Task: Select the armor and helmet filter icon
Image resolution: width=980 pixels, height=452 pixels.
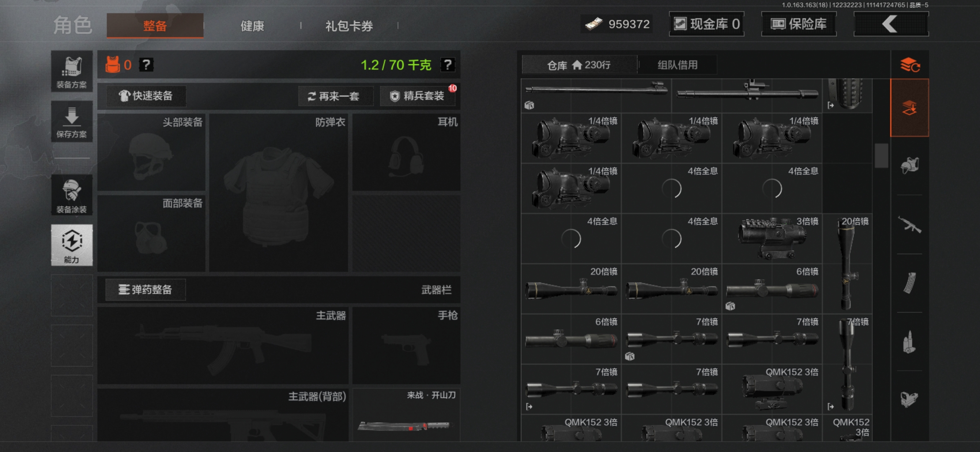Action: pos(910,165)
